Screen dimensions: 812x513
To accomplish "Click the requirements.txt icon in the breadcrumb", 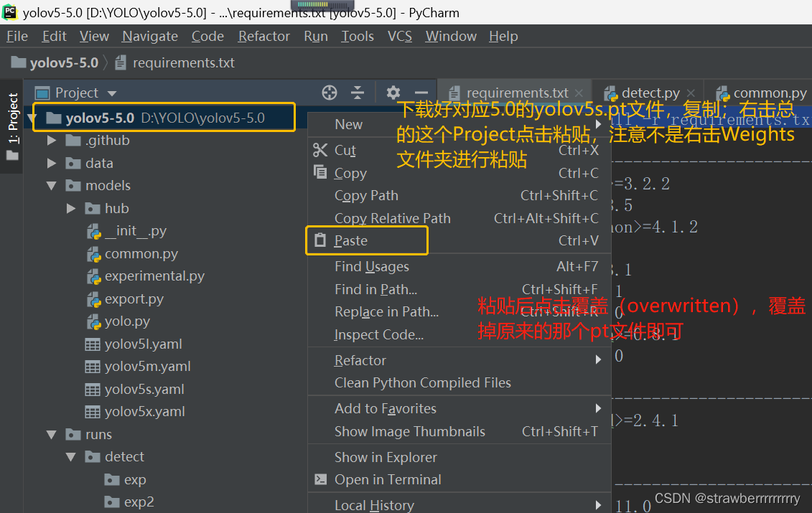I will point(121,62).
